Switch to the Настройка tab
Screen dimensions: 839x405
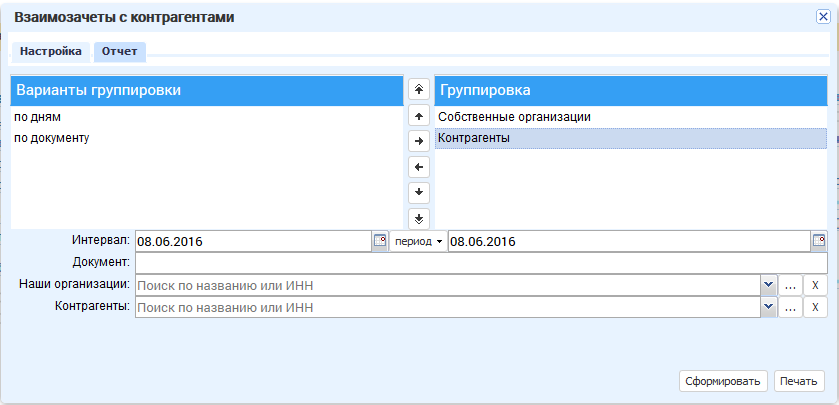(51, 52)
